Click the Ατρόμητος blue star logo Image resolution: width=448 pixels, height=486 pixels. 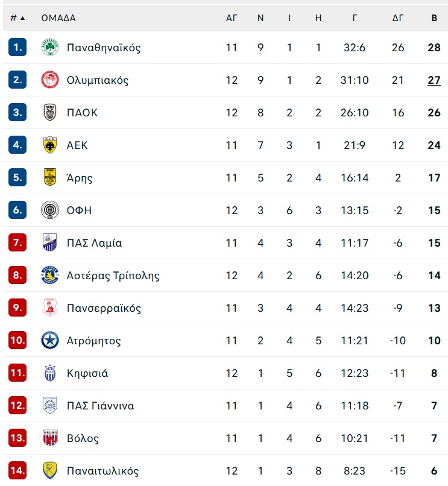click(50, 340)
